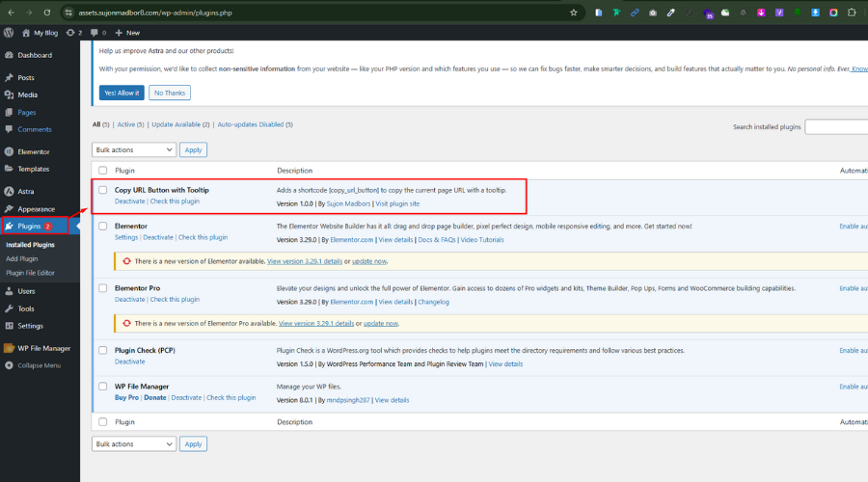
Task: Click Buy Pro for WP File Manager
Action: (x=126, y=398)
